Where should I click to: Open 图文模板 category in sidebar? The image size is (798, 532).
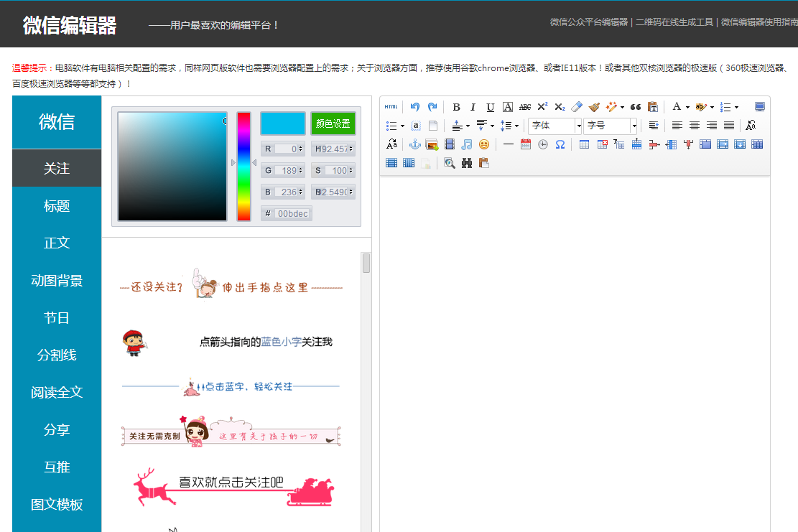pyautogui.click(x=57, y=505)
